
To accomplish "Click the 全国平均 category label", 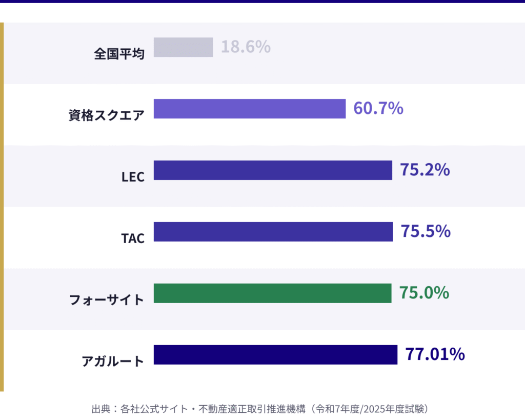I will pos(119,53).
